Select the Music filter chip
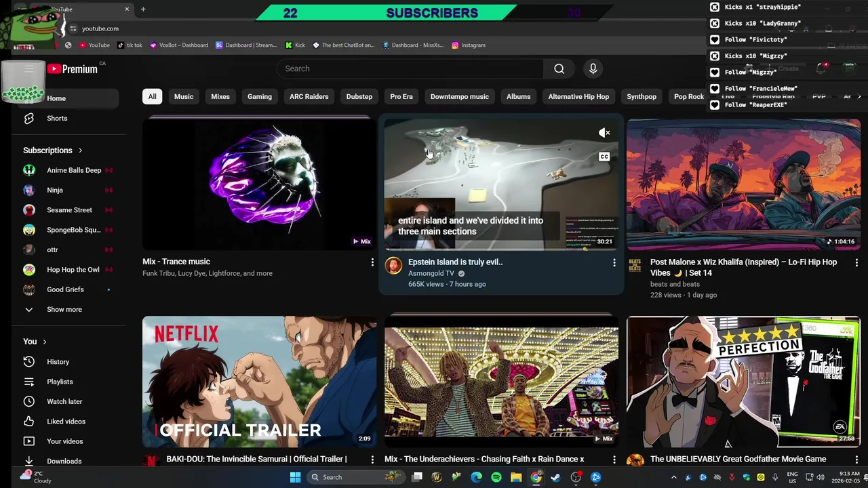This screenshot has height=488, width=868. 184,96
